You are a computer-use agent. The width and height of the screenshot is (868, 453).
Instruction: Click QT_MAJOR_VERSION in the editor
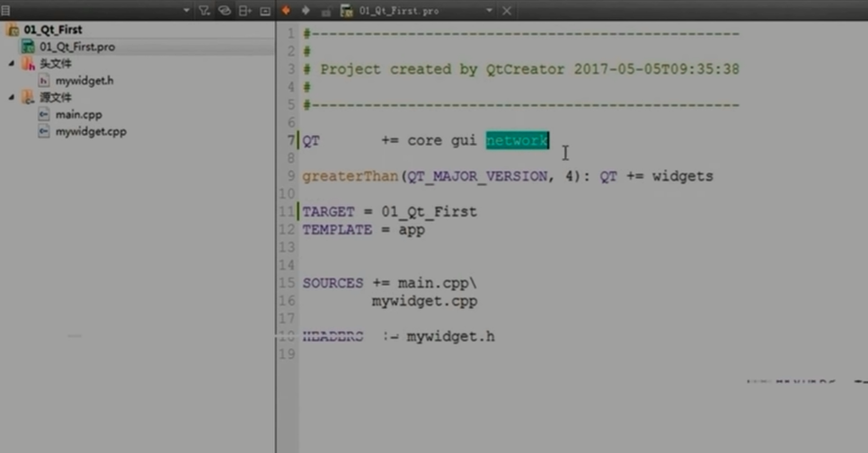[x=478, y=177]
